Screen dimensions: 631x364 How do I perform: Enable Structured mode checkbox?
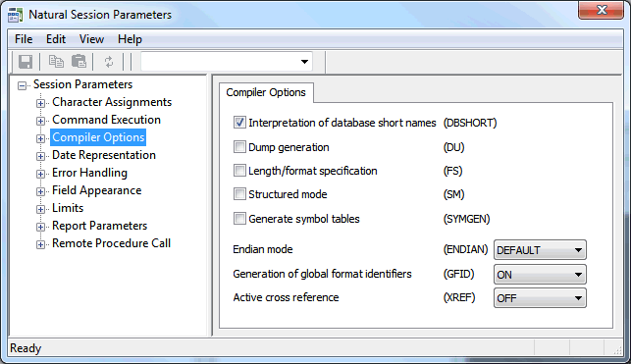(239, 194)
